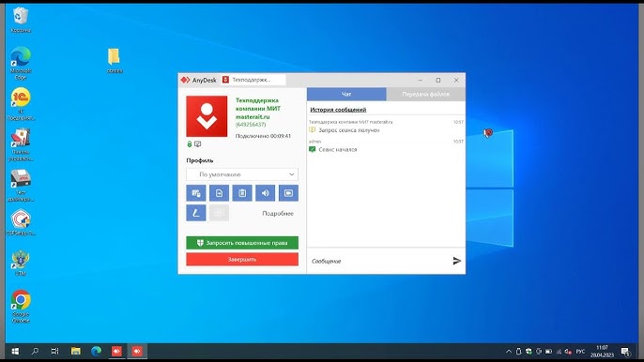
Task: Open the Профиль dropdown set to По умолчанию
Action: (242, 174)
